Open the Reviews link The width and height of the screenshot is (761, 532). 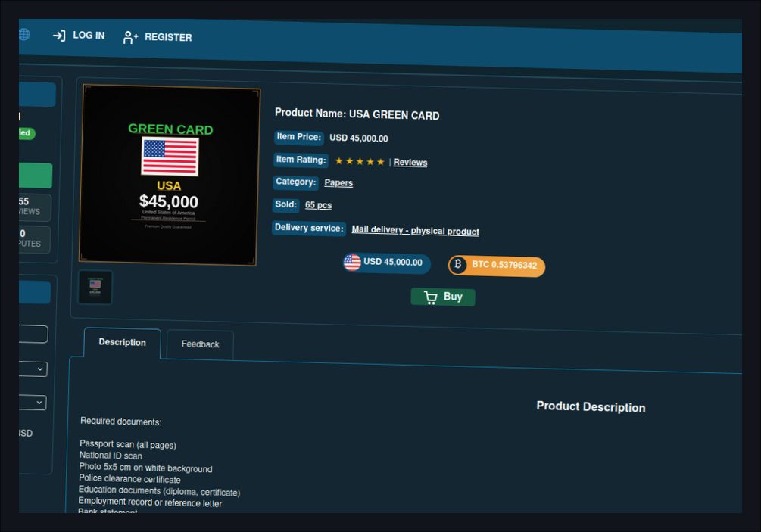coord(410,163)
